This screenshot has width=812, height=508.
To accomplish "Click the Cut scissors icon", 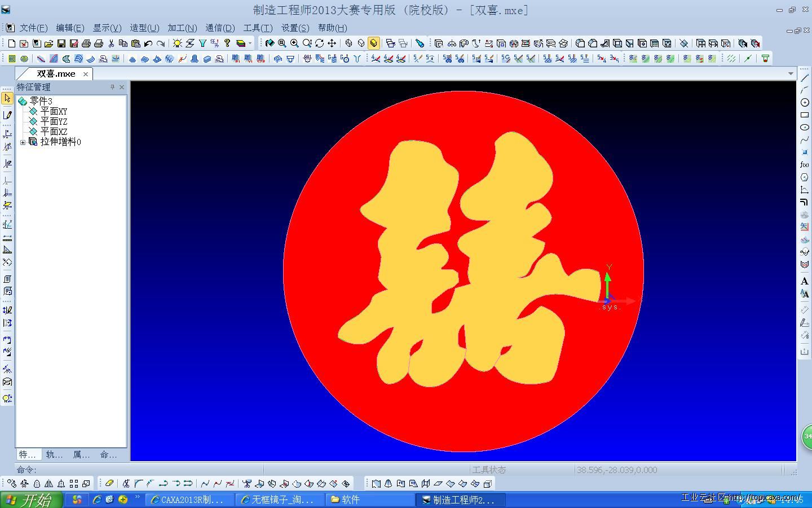I will pyautogui.click(x=111, y=43).
